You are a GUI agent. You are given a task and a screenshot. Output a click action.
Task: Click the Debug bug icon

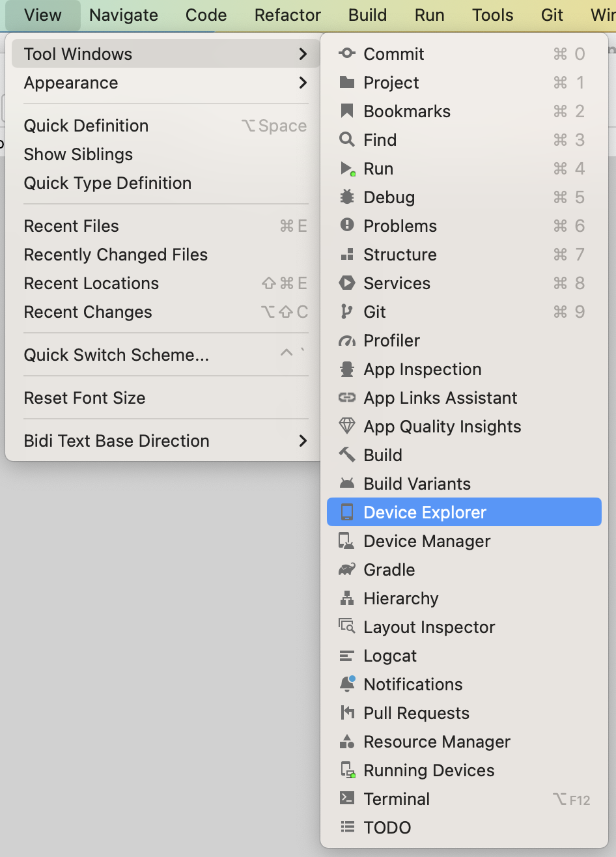pos(347,197)
